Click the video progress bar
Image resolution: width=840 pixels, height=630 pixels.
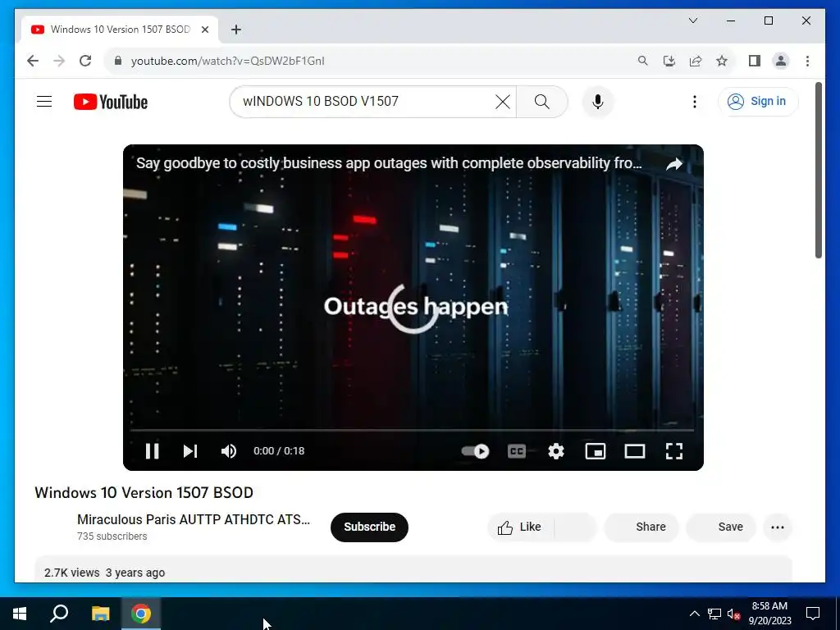pyautogui.click(x=413, y=430)
